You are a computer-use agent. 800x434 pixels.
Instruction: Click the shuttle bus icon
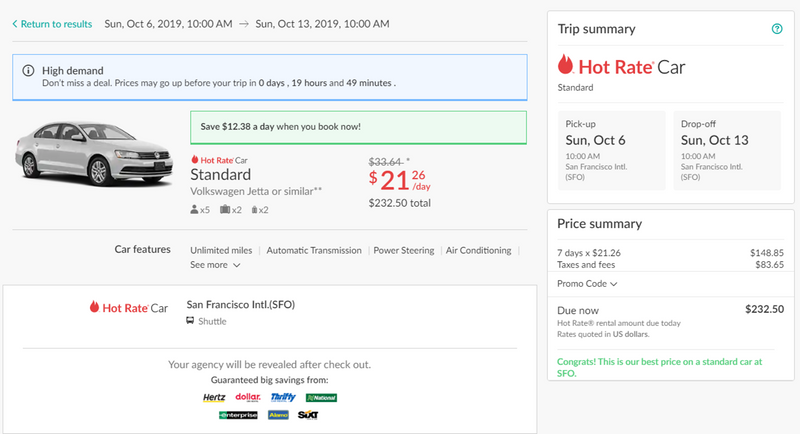pyautogui.click(x=190, y=321)
